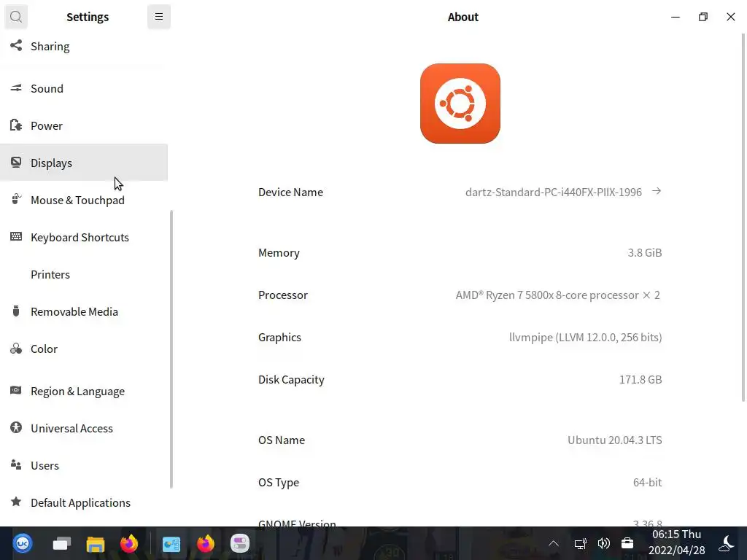Click the Sound icon in sidebar

click(16, 88)
